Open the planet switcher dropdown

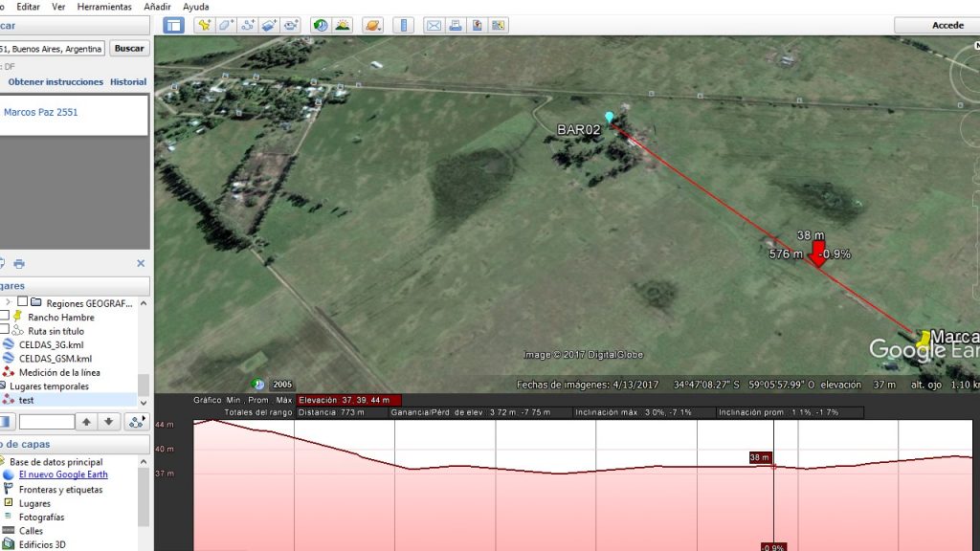tap(372, 25)
